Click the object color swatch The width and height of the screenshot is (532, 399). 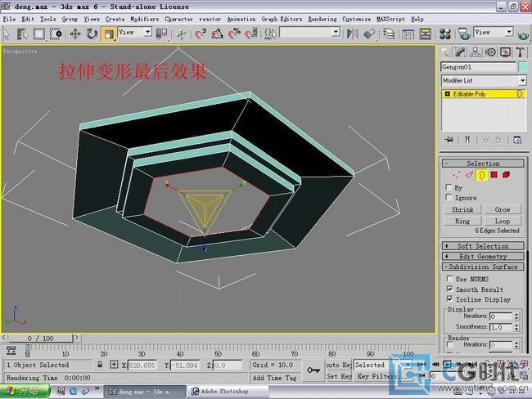click(x=523, y=67)
